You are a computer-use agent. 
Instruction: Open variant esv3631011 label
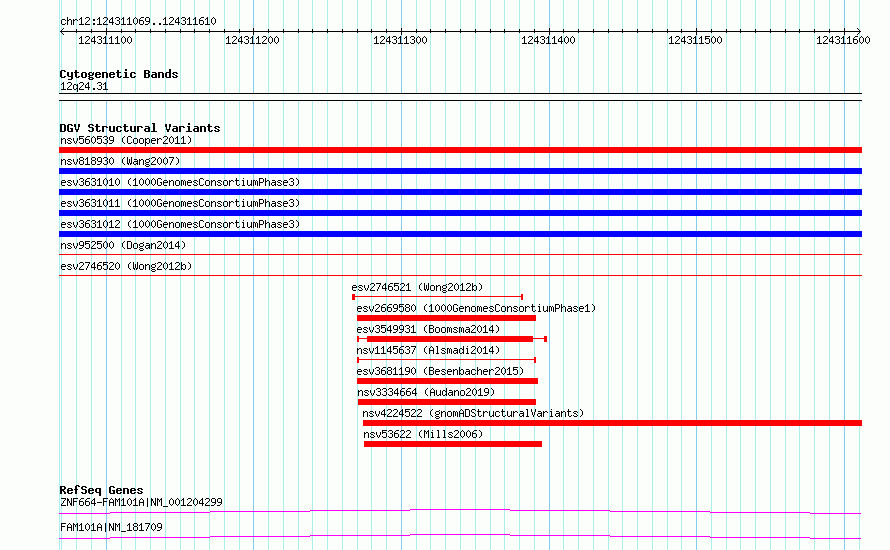(x=180, y=203)
